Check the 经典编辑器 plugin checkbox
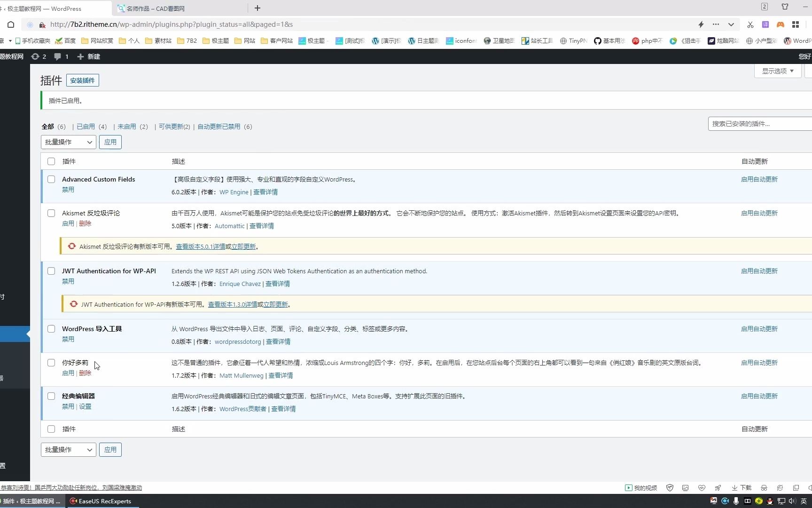812x508 pixels. tap(51, 396)
